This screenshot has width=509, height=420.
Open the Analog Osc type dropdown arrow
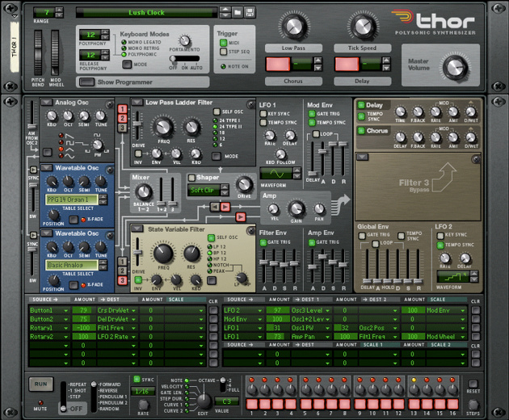[x=46, y=103]
